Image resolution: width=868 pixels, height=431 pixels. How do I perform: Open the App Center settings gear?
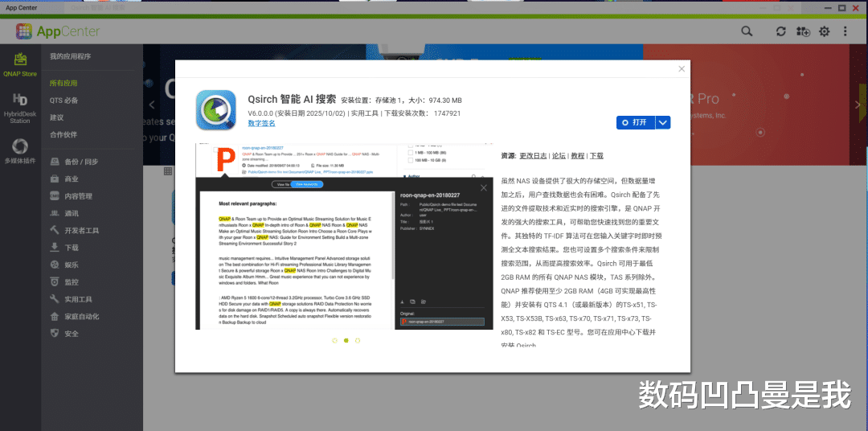(825, 31)
